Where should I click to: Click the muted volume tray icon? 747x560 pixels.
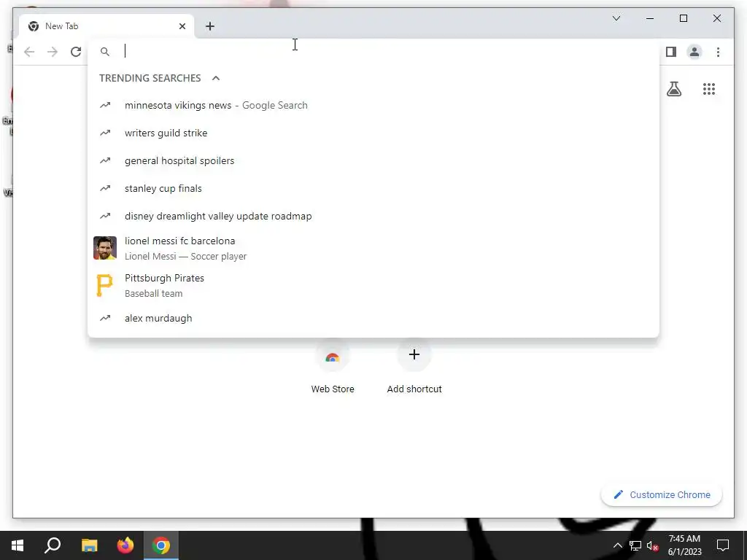tap(653, 545)
